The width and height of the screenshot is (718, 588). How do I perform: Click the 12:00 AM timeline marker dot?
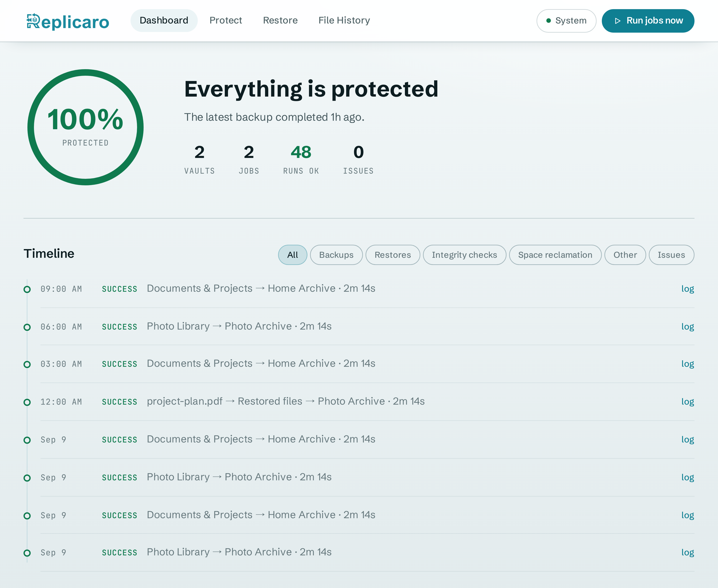pos(27,402)
